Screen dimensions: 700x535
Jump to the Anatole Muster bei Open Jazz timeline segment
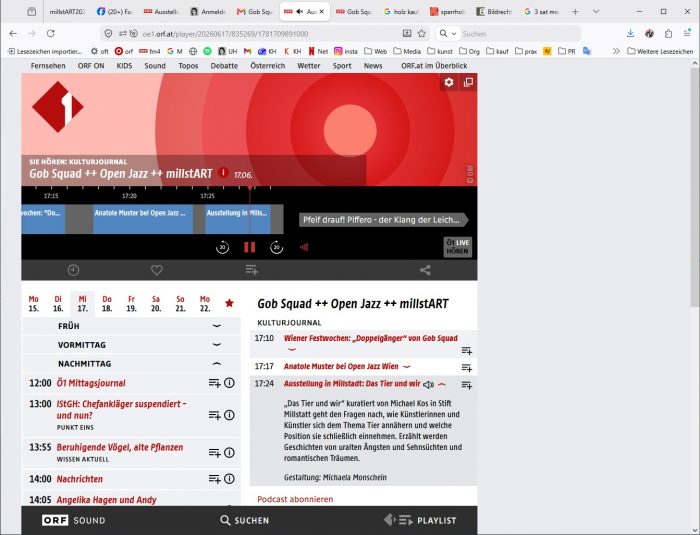pyautogui.click(x=143, y=219)
